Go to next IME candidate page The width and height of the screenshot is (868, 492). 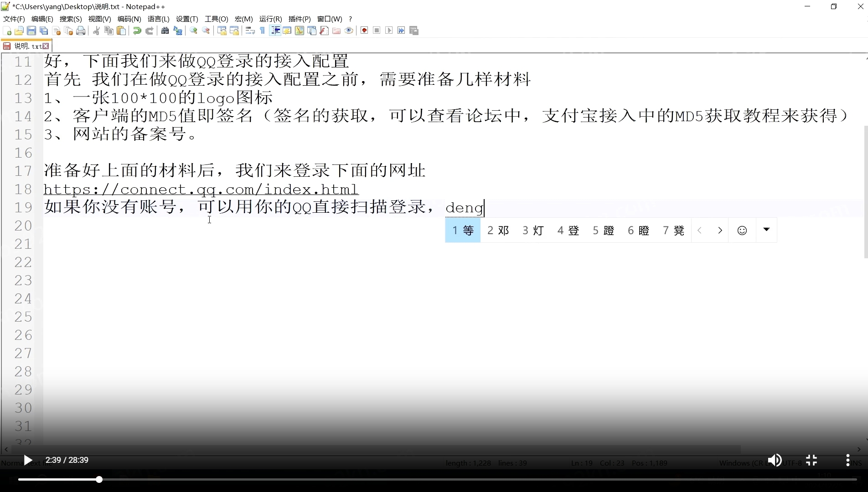(720, 231)
